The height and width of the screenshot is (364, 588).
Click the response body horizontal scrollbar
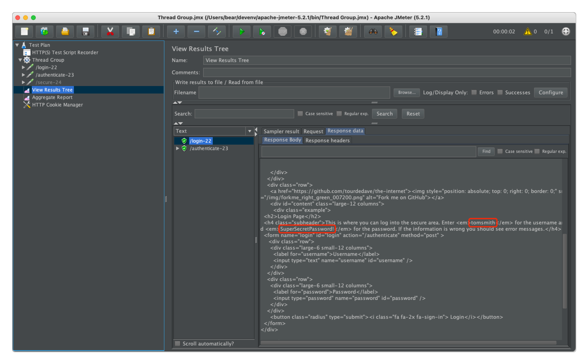tap(408, 343)
